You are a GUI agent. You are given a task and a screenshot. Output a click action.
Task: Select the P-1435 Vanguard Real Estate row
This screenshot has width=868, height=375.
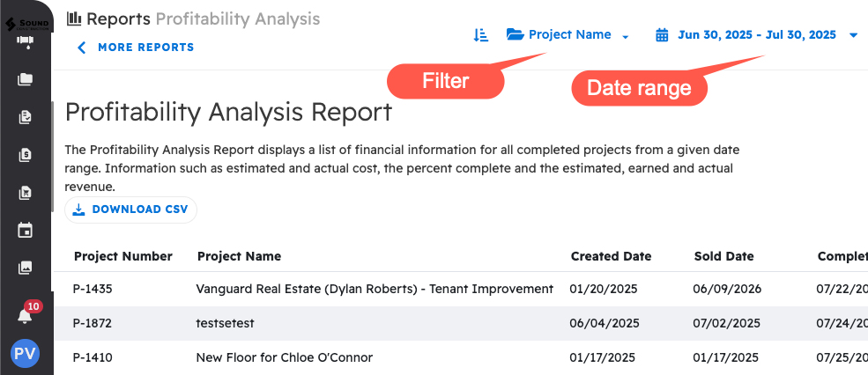374,289
